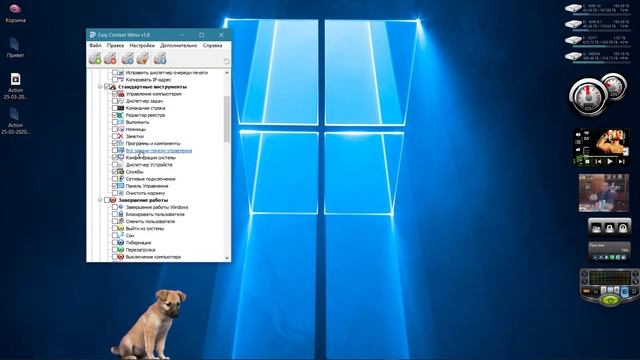The width and height of the screenshot is (640, 360).
Task: Select the Диспетчер Устройств row text
Action: [x=149, y=164]
